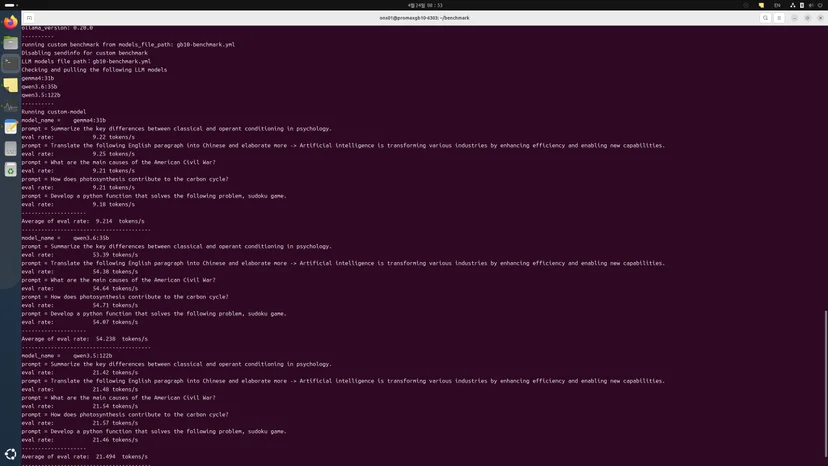Open a new terminal tab button

pos(29,18)
